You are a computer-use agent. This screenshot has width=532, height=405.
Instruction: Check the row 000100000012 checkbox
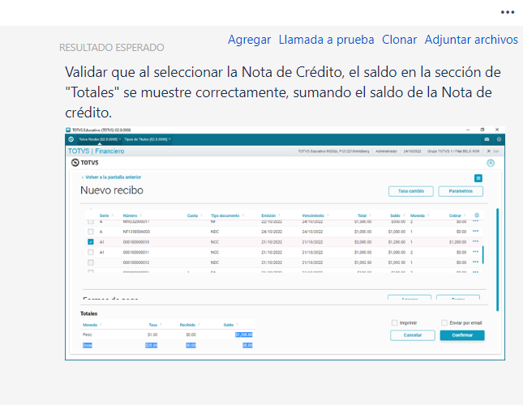[x=90, y=262]
